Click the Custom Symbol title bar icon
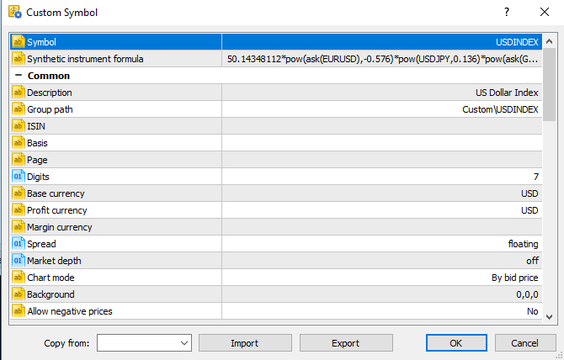 click(15, 12)
